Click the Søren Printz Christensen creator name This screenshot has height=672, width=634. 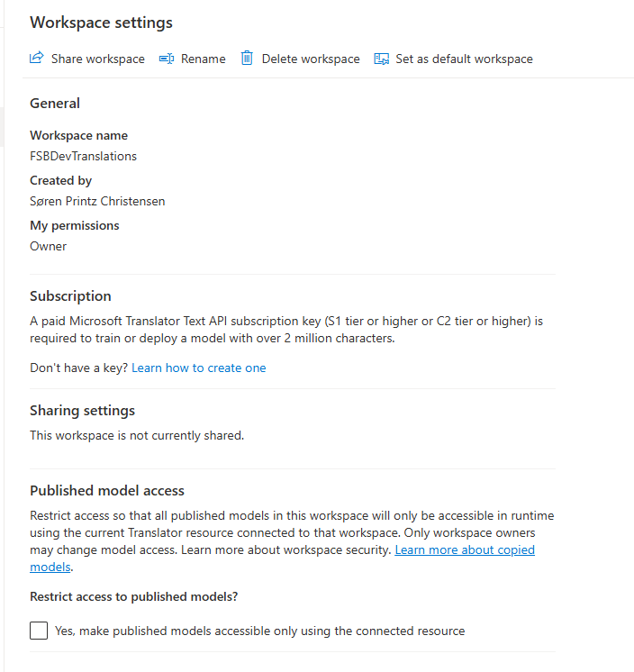click(x=97, y=201)
